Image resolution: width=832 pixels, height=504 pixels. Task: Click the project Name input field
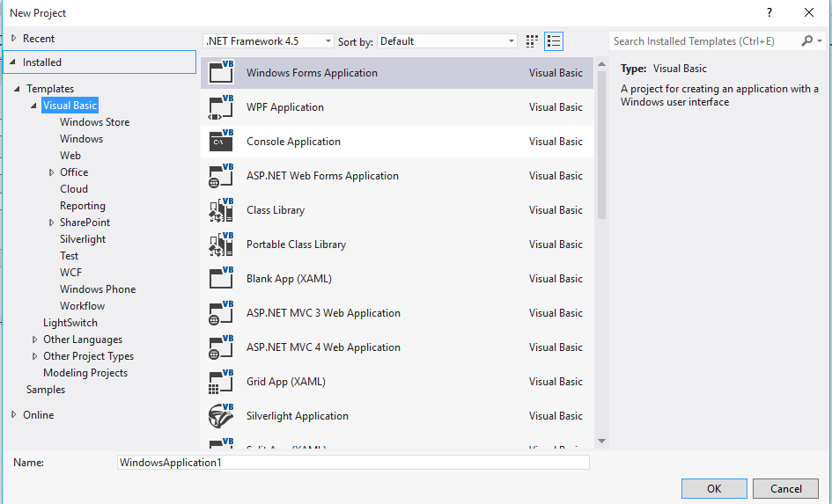[353, 462]
